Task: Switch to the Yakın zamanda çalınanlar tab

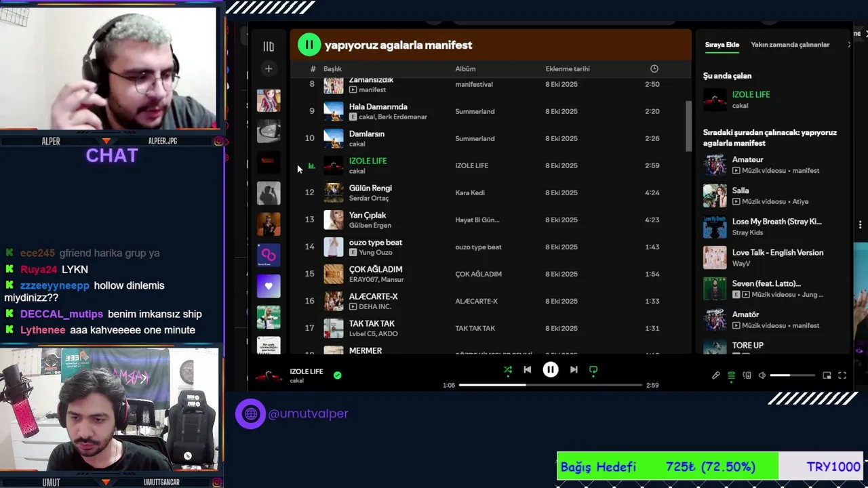Action: point(790,45)
